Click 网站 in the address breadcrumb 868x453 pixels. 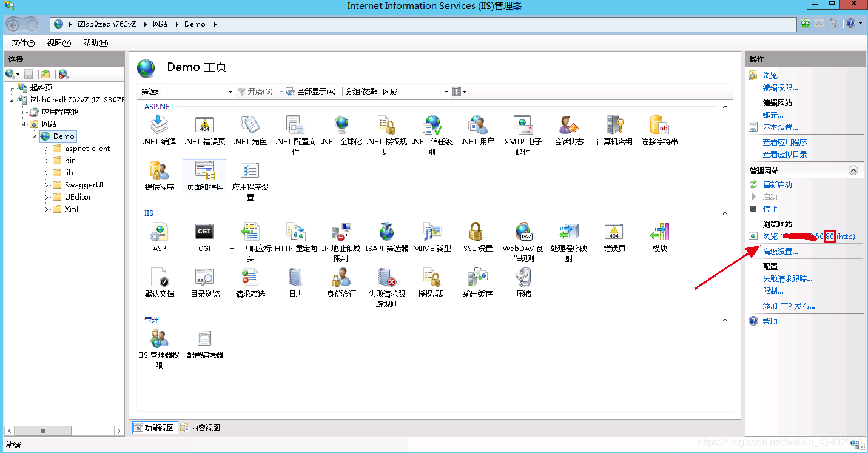click(x=160, y=24)
